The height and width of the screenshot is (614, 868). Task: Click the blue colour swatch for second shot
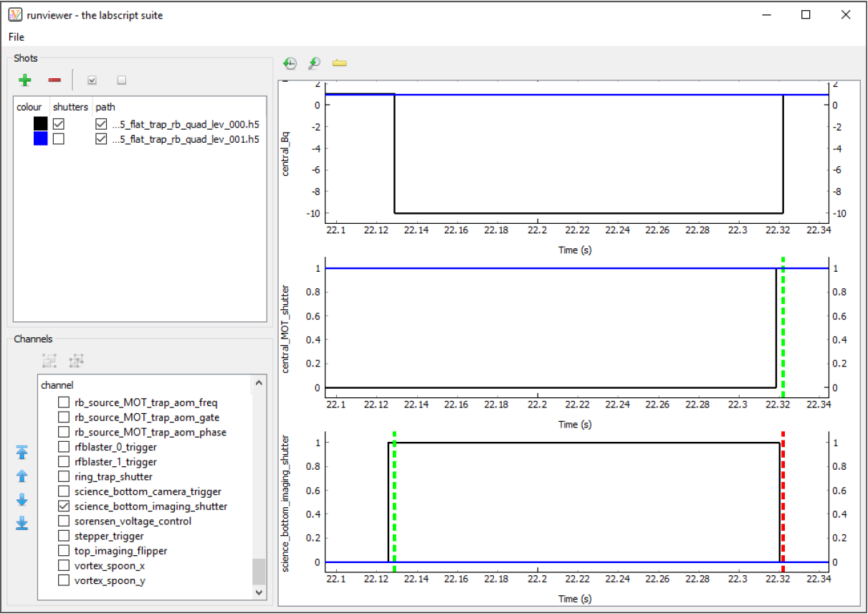click(41, 139)
